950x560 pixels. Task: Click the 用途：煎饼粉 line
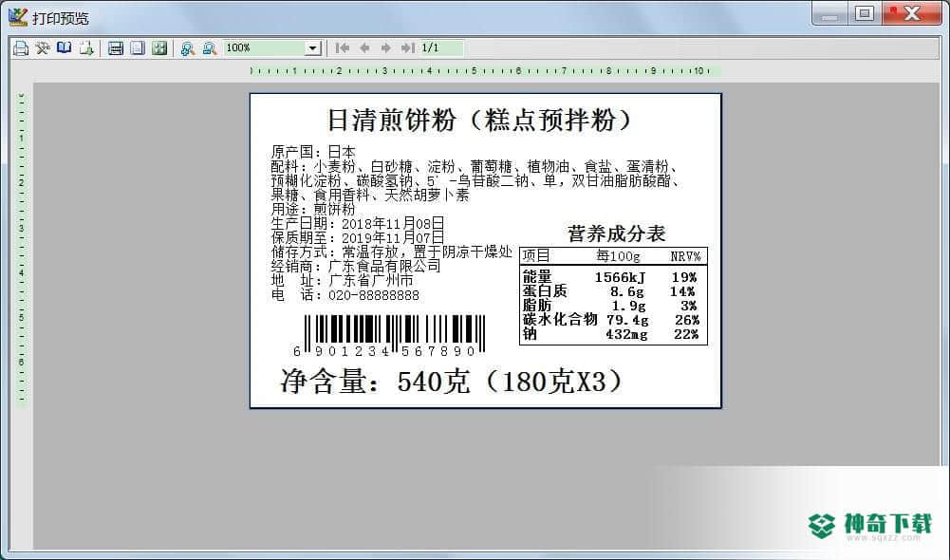(x=312, y=209)
